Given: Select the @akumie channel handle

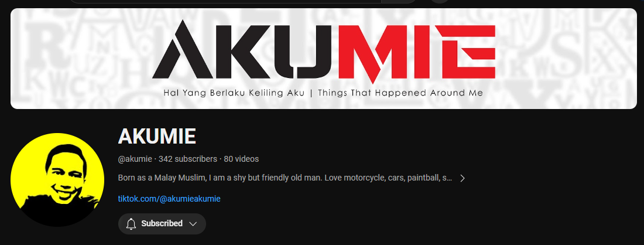Looking at the screenshot, I should (x=135, y=159).
